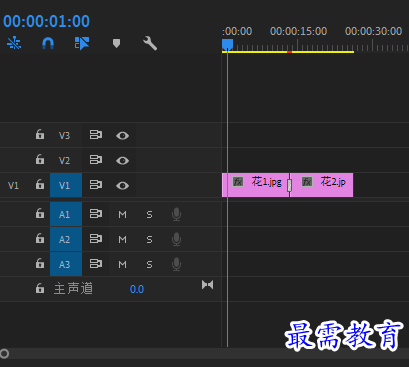Solo audio track A2
This screenshot has width=409, height=367.
point(149,239)
